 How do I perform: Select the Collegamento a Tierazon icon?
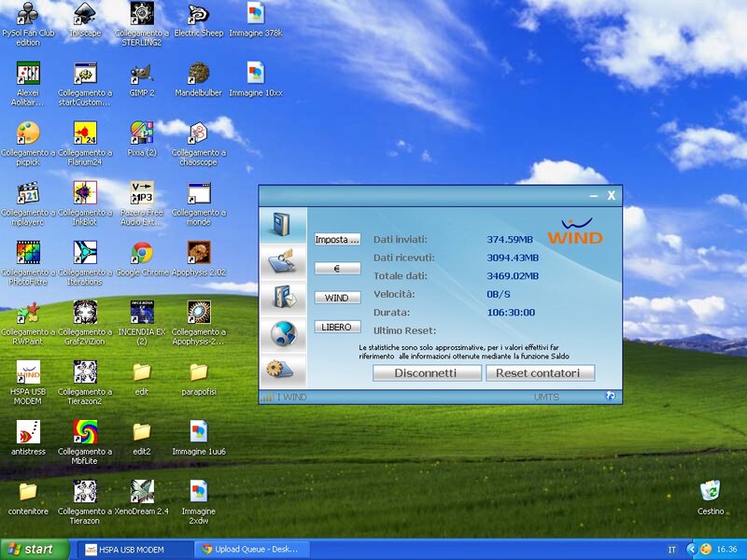point(85,502)
